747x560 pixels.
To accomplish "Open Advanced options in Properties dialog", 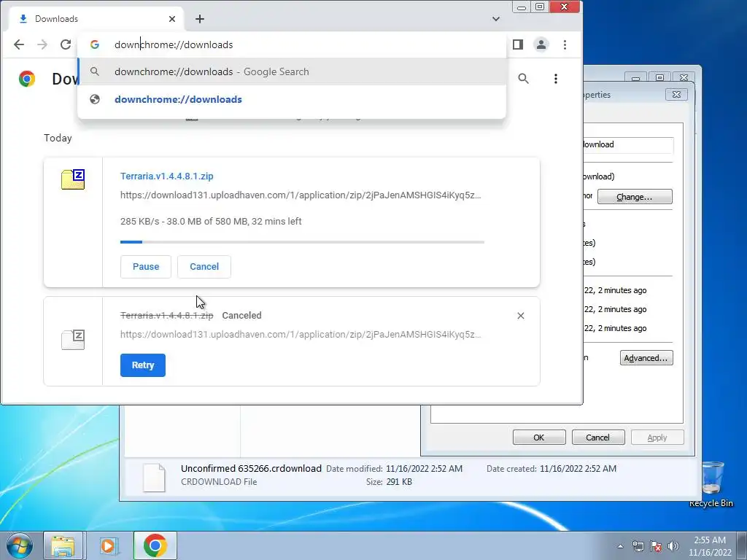I will point(646,358).
